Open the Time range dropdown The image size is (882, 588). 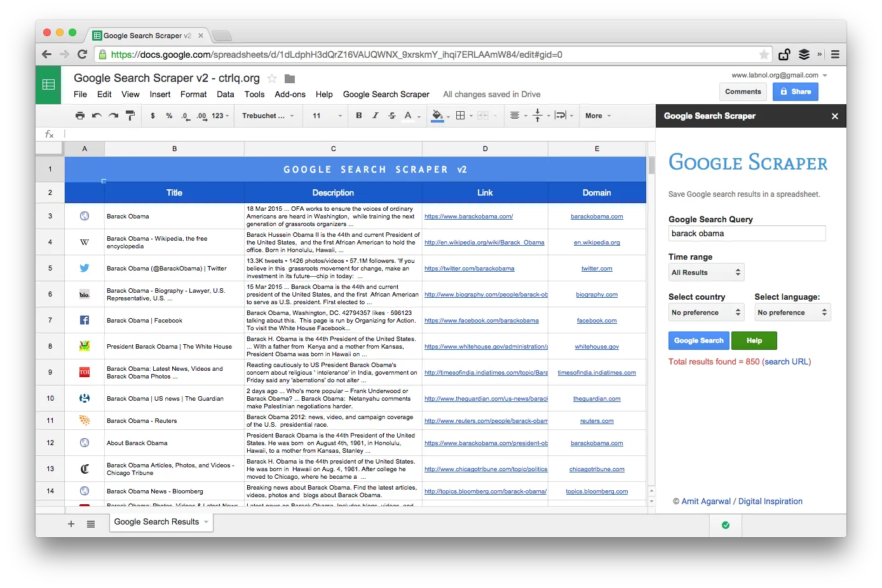[706, 272]
